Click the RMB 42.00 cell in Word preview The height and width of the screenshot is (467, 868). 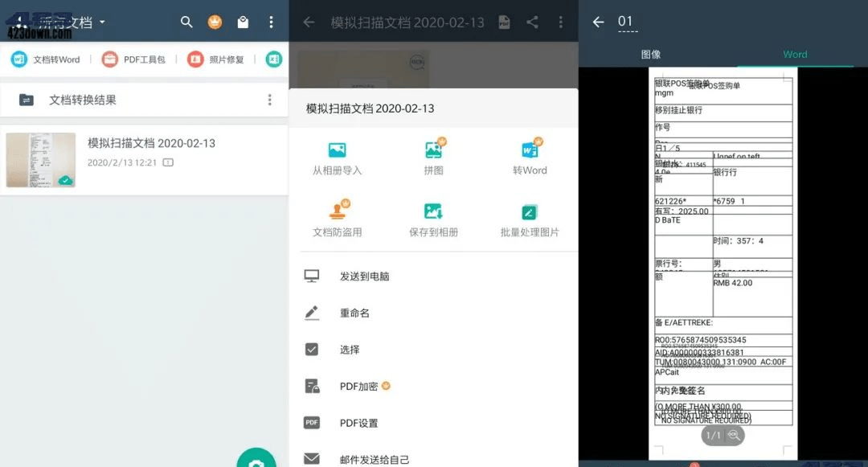[x=753, y=297]
